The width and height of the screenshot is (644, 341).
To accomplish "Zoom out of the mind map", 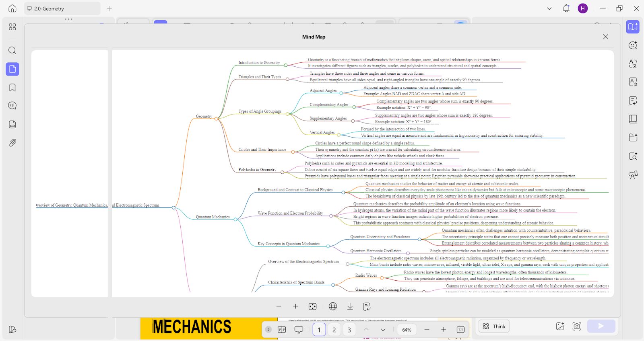I will point(279,306).
